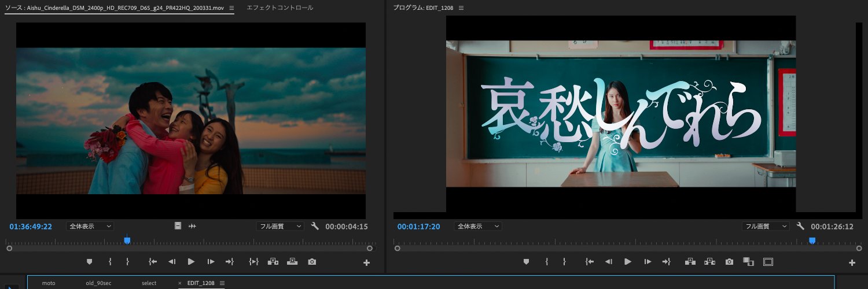Image resolution: width=868 pixels, height=289 pixels.
Task: Click Source duration 00:00:04:15
Action: pyautogui.click(x=347, y=227)
